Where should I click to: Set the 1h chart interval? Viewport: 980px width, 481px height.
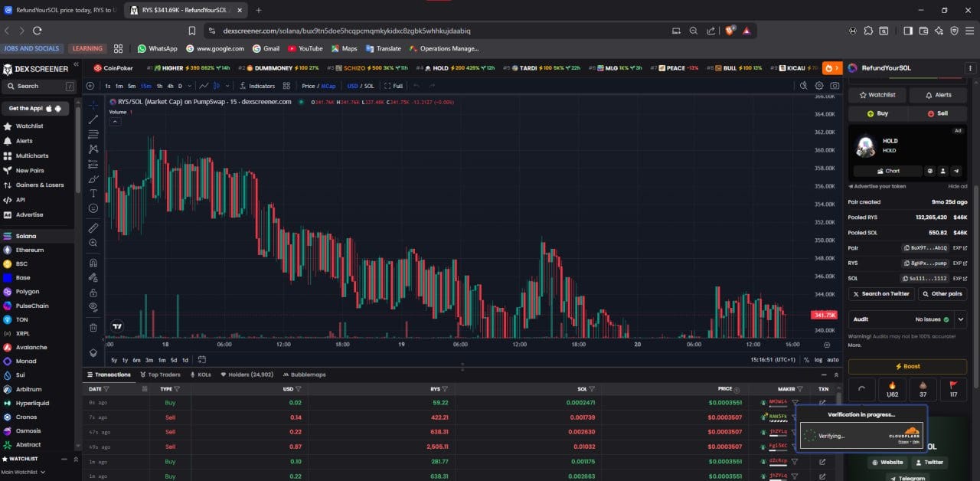pos(159,86)
